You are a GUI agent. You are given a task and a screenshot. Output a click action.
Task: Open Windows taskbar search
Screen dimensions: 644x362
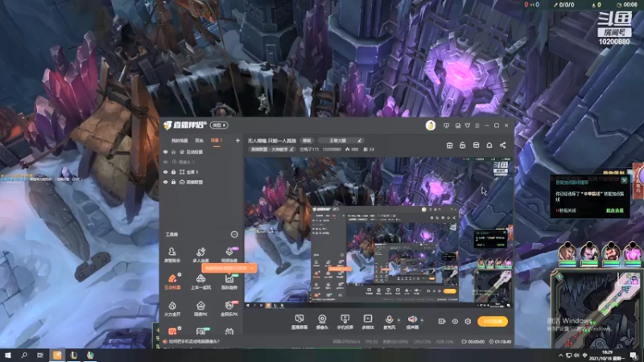[x=24, y=356]
